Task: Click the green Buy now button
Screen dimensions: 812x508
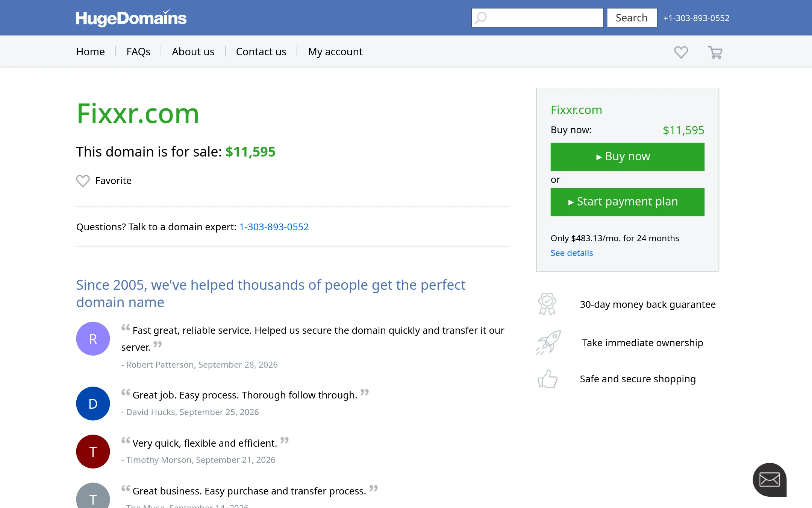Action: tap(627, 157)
